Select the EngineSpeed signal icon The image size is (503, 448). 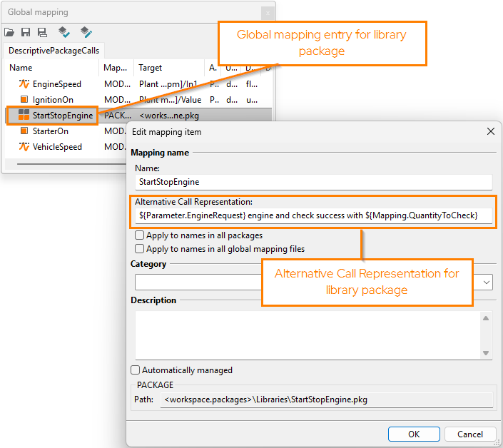pyautogui.click(x=24, y=84)
